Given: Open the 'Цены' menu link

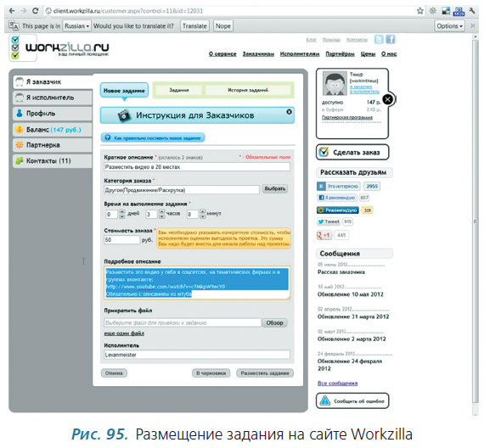Looking at the screenshot, I should (368, 54).
